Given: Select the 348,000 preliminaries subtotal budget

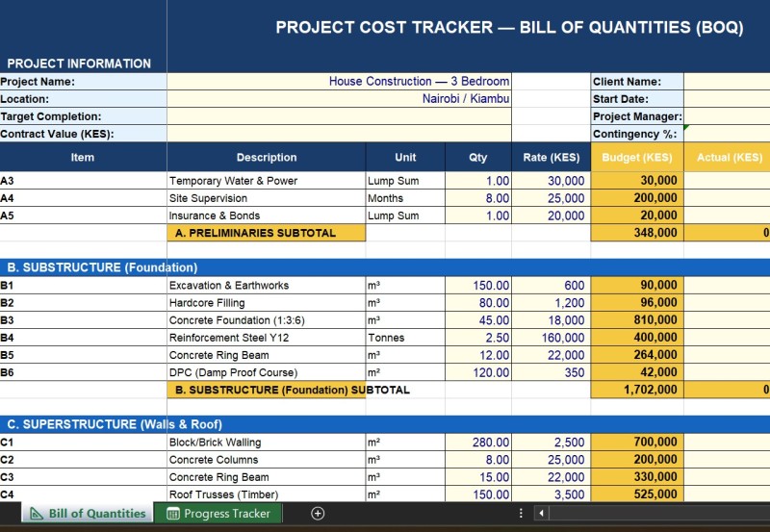Looking at the screenshot, I should [x=637, y=233].
